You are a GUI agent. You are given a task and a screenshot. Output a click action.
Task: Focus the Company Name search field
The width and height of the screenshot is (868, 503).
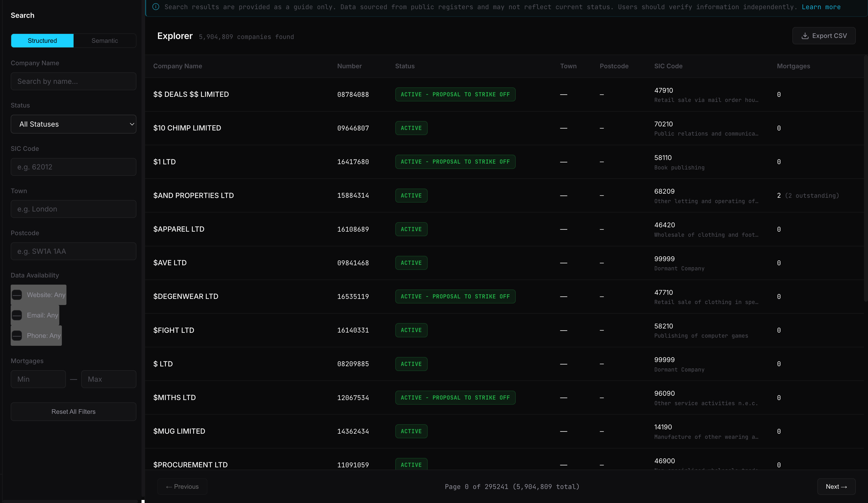pyautogui.click(x=73, y=81)
